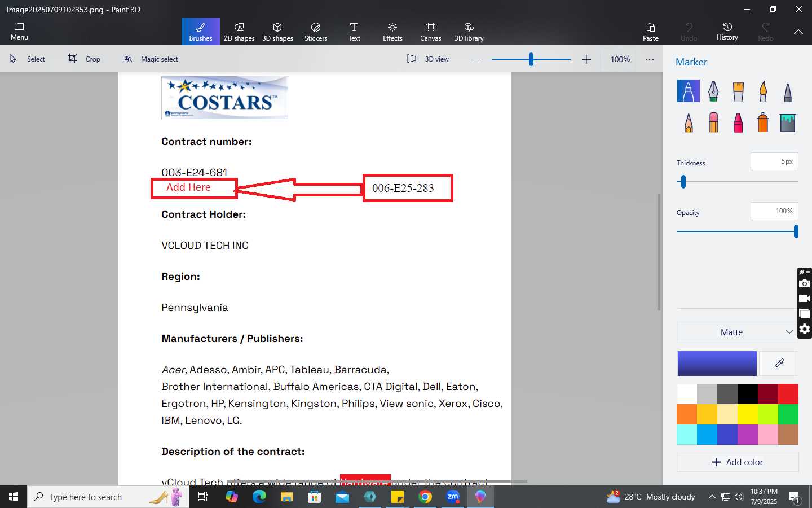Screen dimensions: 812x508
Task: Select the black color swatch
Action: [748, 394]
